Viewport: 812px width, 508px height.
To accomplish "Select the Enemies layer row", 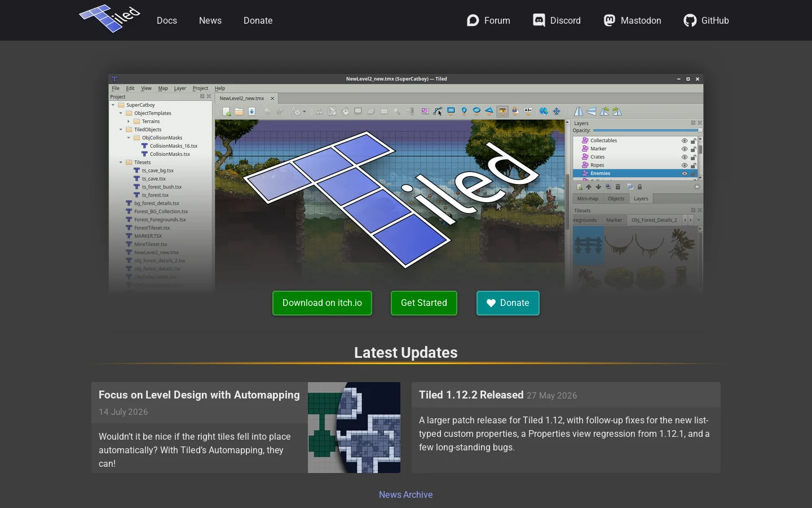I will pos(636,173).
